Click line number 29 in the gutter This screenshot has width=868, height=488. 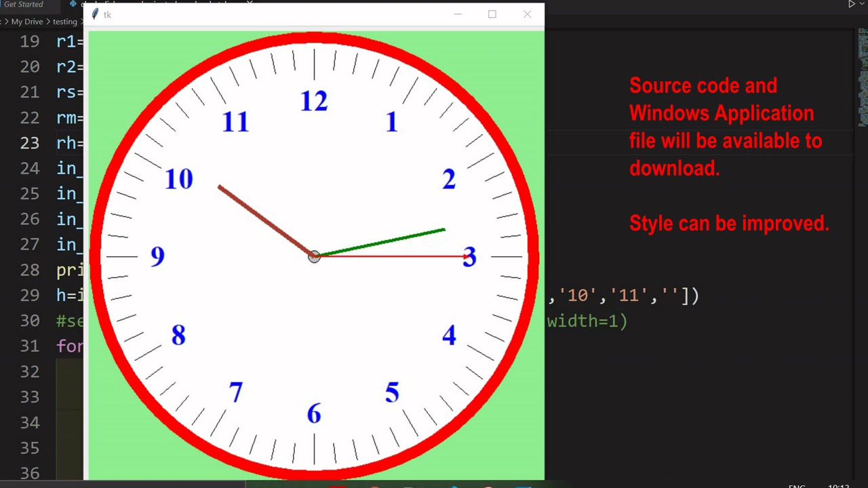point(29,296)
